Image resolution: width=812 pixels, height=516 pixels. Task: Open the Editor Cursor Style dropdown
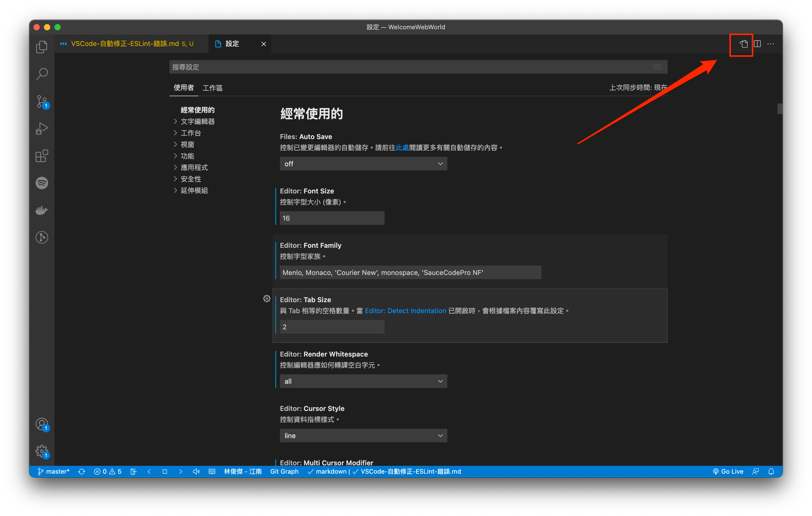point(363,435)
